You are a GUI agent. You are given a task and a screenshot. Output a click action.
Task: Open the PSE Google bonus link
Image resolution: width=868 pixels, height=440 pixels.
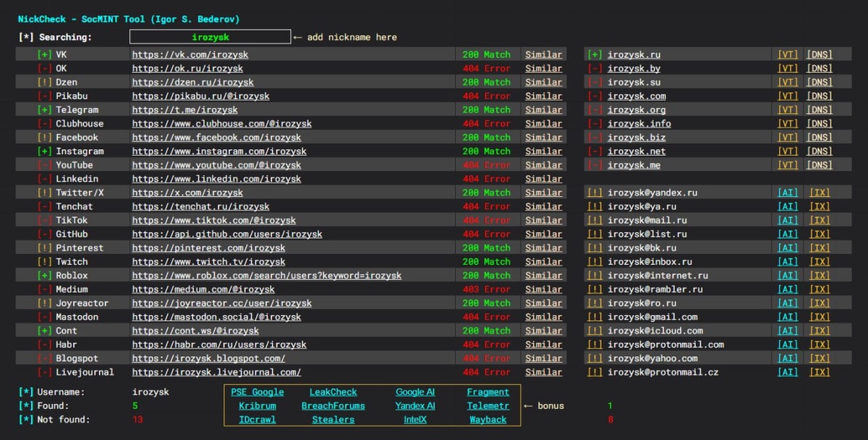click(258, 392)
